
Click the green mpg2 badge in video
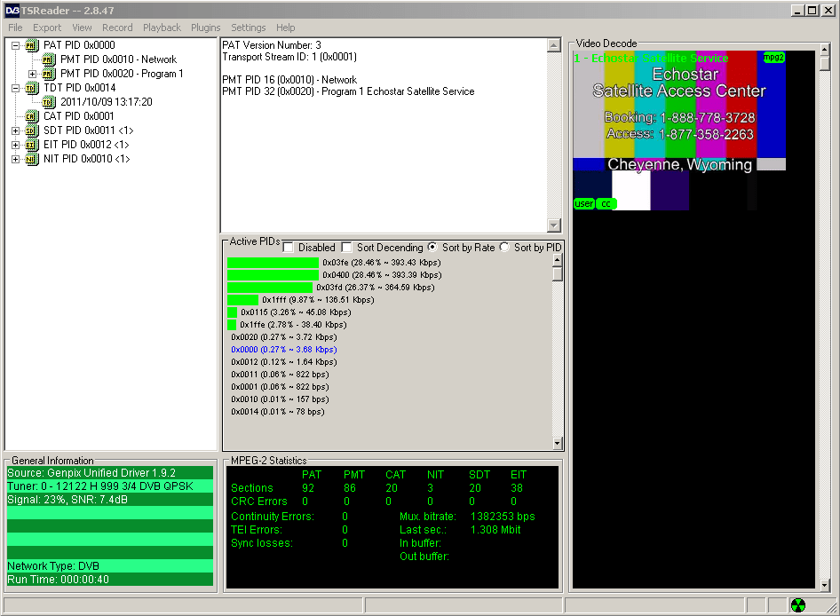tap(773, 58)
